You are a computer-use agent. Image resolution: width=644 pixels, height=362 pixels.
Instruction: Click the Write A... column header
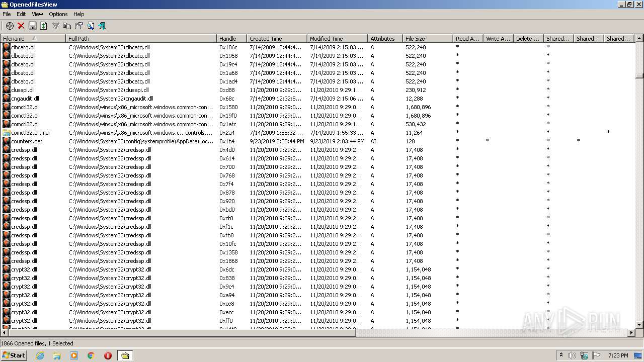click(498, 38)
